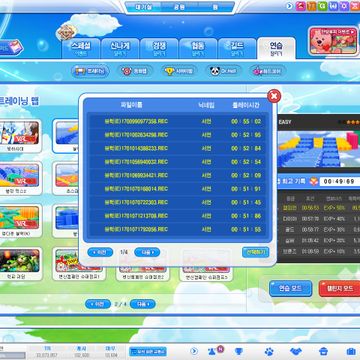Go to previous page of replay list
This screenshot has height=360, width=360.
coord(100,252)
